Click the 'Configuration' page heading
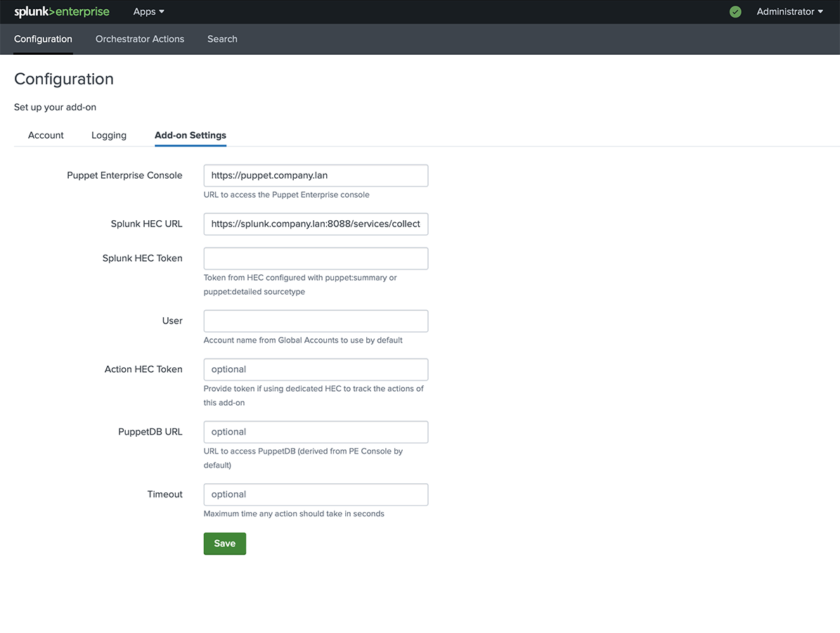The image size is (840, 633). click(64, 79)
